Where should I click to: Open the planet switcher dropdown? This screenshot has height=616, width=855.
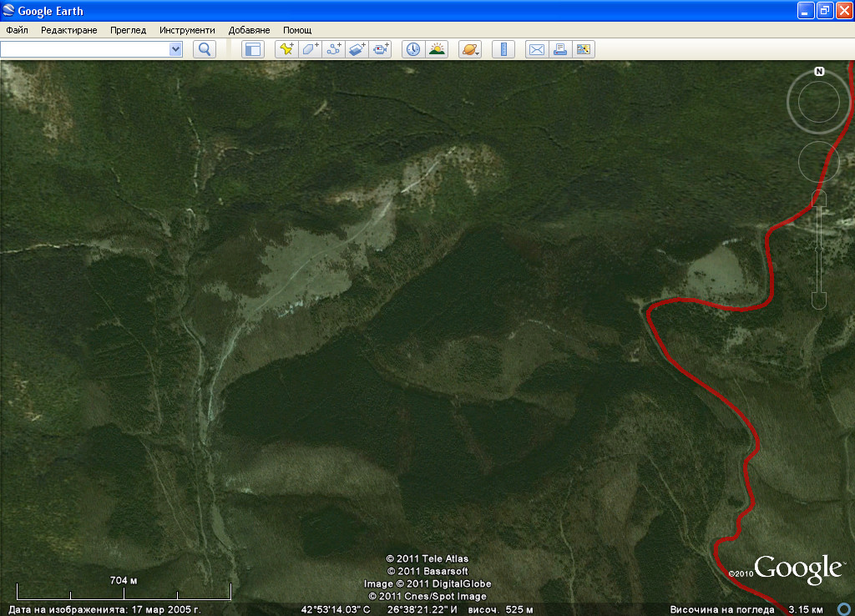(470, 49)
